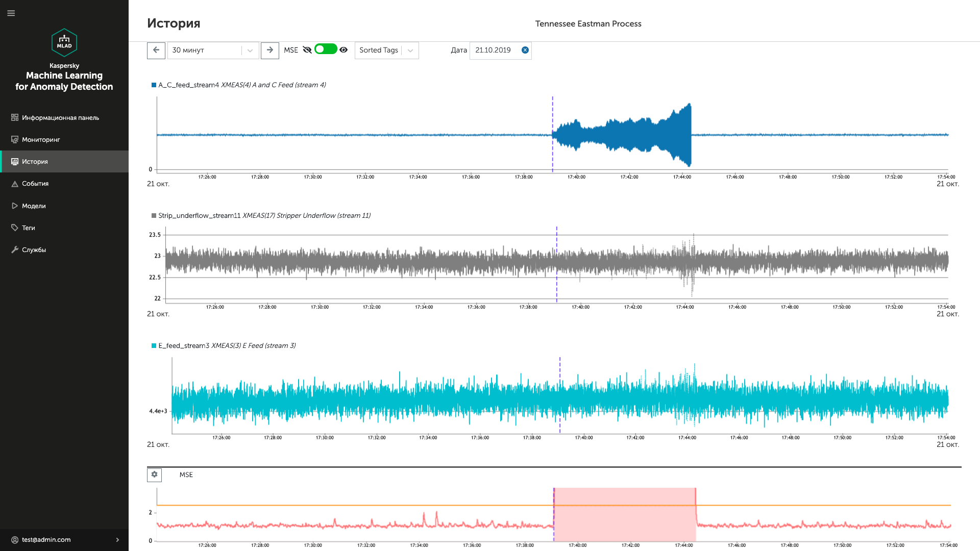Screen dimensions: 980x551
Task: Open the Мониторинг menu item
Action: [x=41, y=139]
